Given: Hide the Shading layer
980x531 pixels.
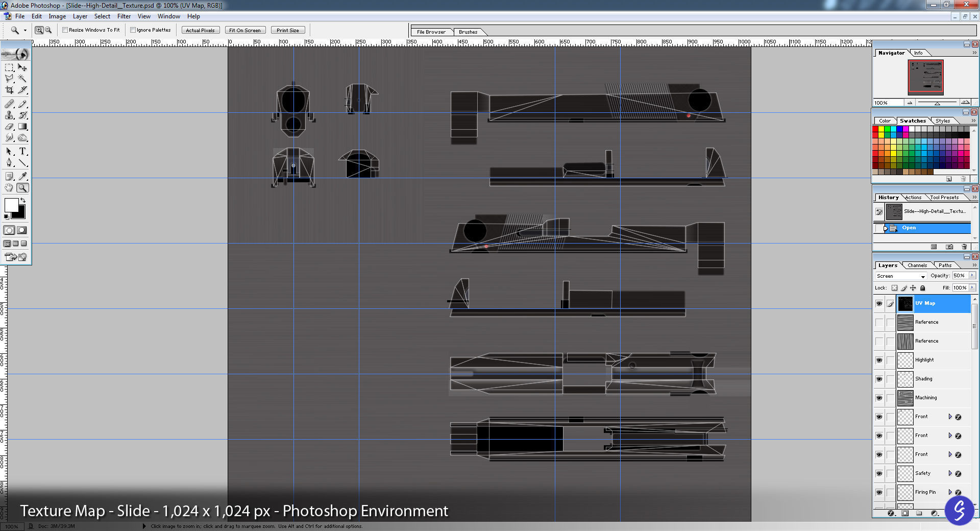Looking at the screenshot, I should pos(879,379).
